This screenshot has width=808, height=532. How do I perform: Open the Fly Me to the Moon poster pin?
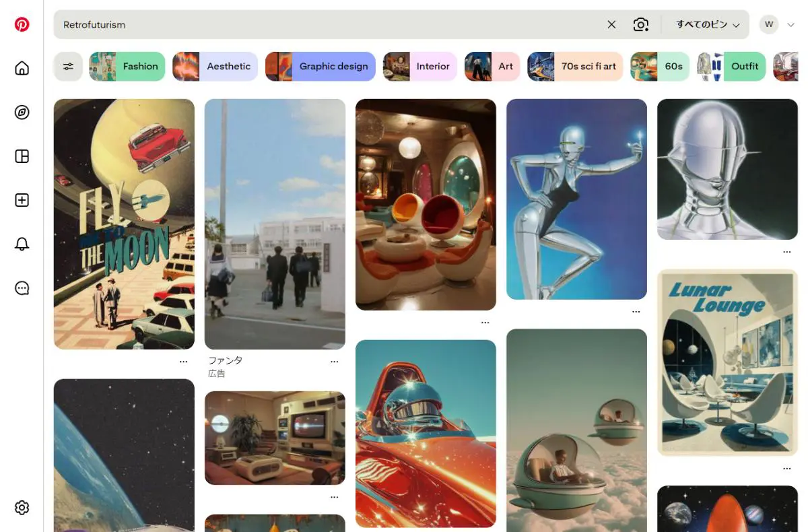click(x=124, y=224)
